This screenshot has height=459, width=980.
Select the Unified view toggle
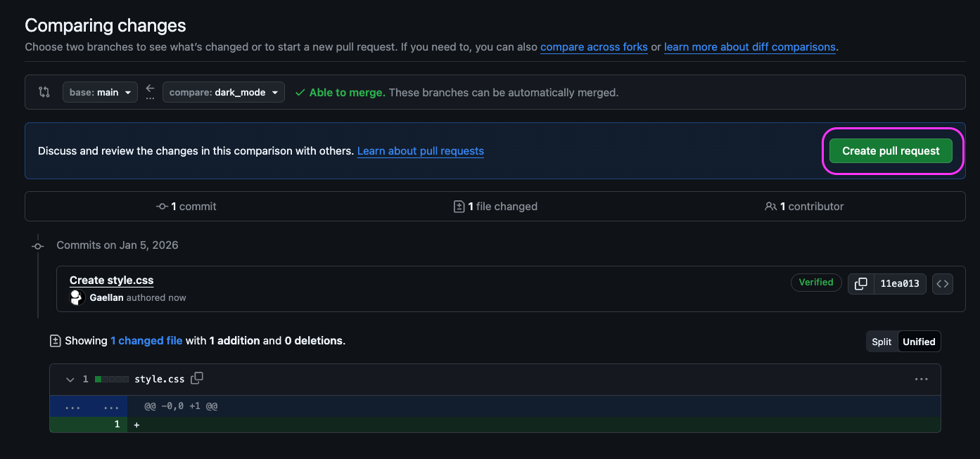[919, 341]
